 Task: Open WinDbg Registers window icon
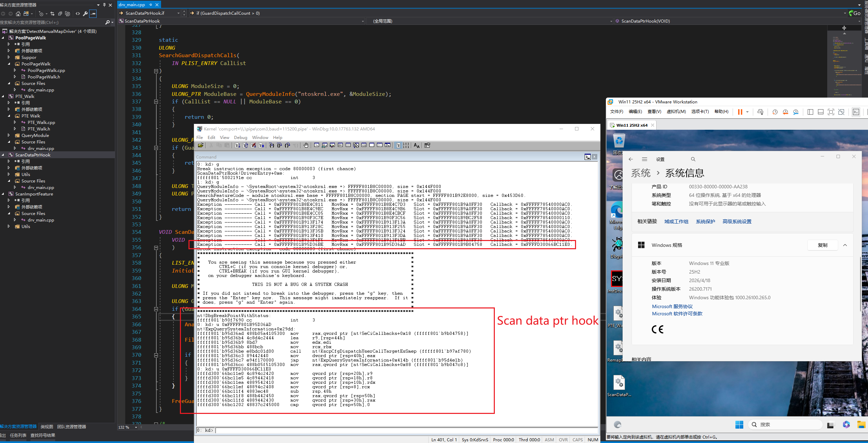click(x=340, y=145)
